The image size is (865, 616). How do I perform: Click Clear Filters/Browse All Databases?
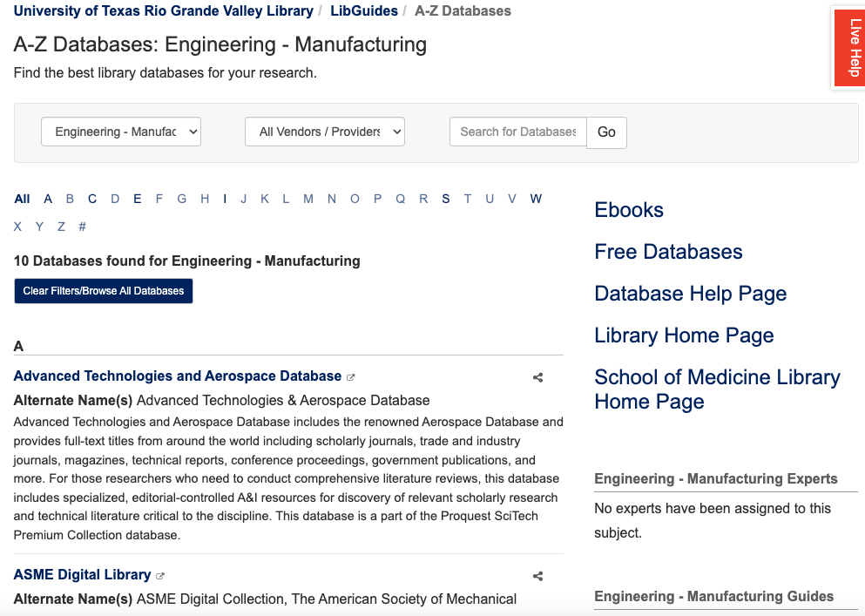(x=103, y=291)
